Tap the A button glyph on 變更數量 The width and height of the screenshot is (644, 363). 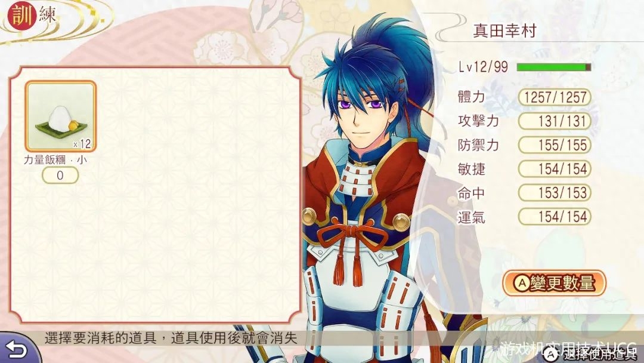(522, 283)
